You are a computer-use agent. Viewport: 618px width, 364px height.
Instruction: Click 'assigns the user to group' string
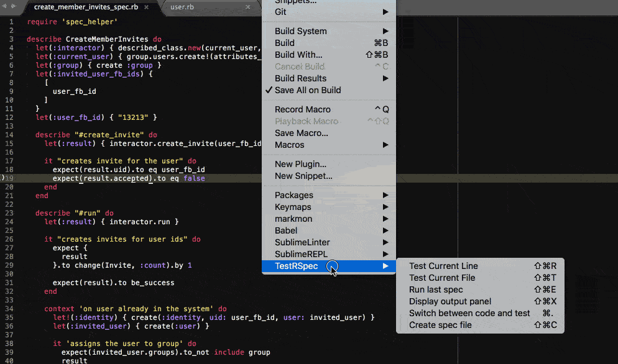(124, 344)
